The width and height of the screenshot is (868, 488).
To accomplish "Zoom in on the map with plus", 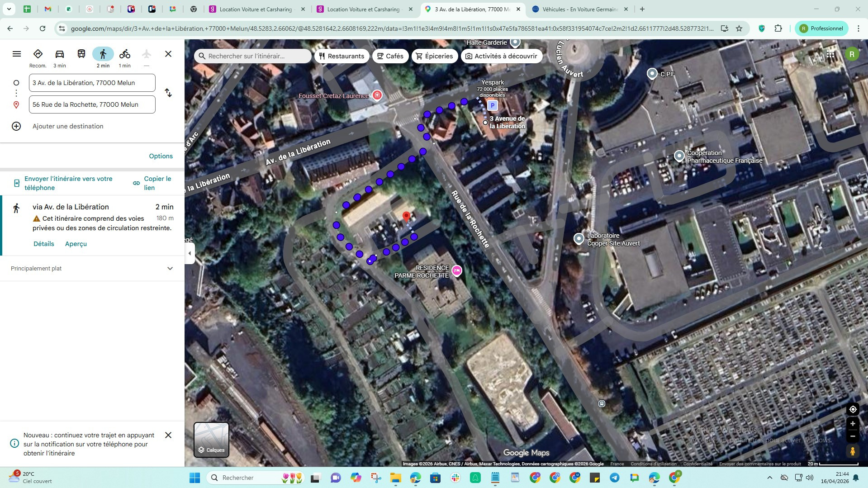I will pos(853,424).
